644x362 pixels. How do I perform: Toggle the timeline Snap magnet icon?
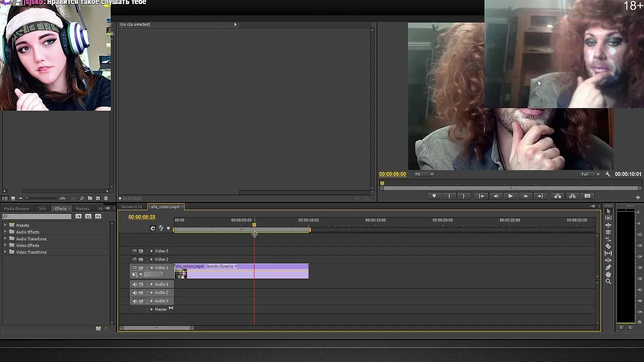(153, 228)
